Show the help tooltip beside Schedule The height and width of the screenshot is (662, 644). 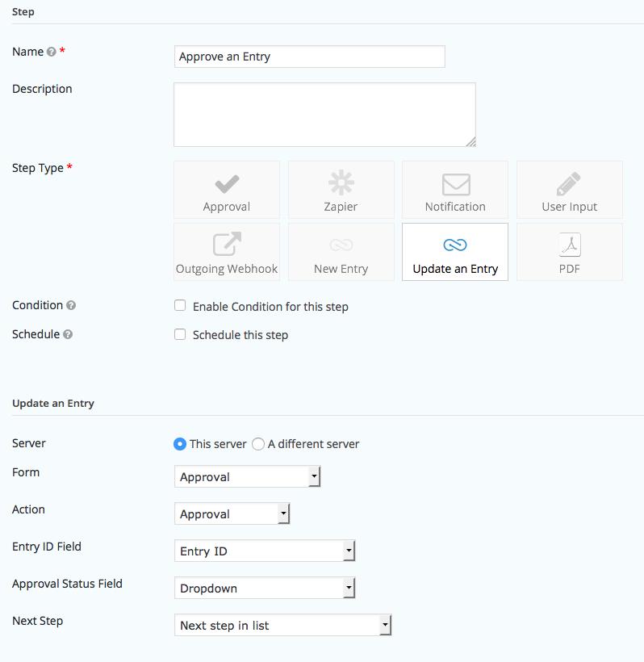tap(68, 335)
